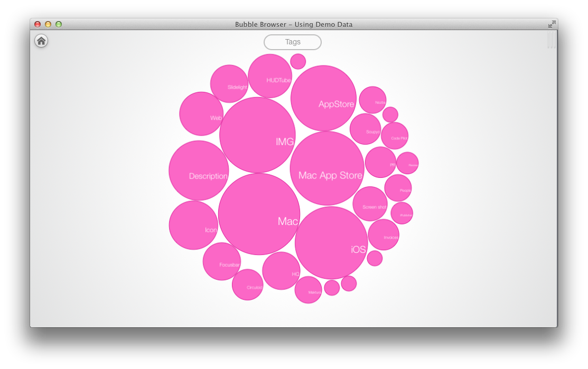The height and width of the screenshot is (369, 588).
Task: Open the Invoices bubble
Action: 384,234
